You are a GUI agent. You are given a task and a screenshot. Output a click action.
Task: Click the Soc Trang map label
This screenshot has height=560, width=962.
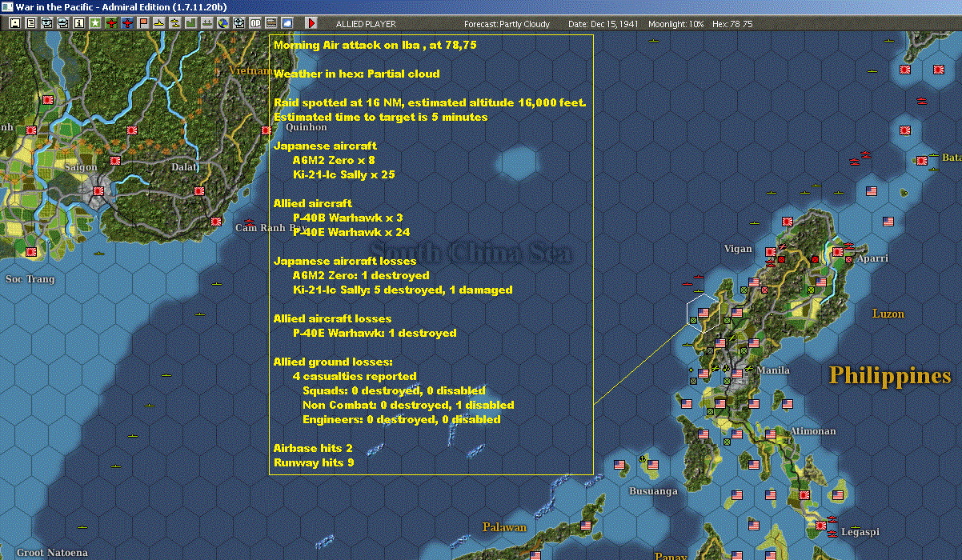click(x=30, y=279)
